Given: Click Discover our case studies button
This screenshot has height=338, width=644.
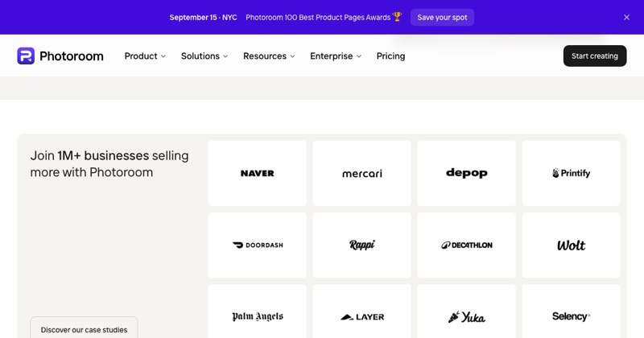Looking at the screenshot, I should click(84, 329).
